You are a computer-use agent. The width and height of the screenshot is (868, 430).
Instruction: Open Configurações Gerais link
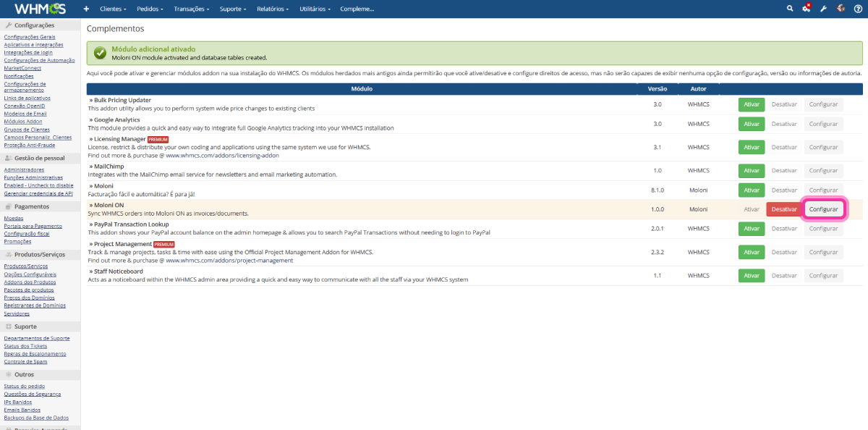(x=30, y=37)
